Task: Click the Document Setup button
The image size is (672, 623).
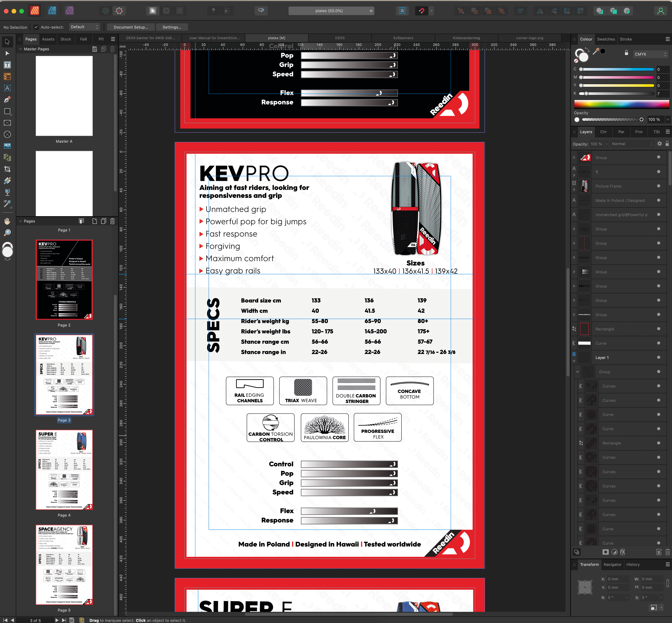Action: (x=131, y=27)
